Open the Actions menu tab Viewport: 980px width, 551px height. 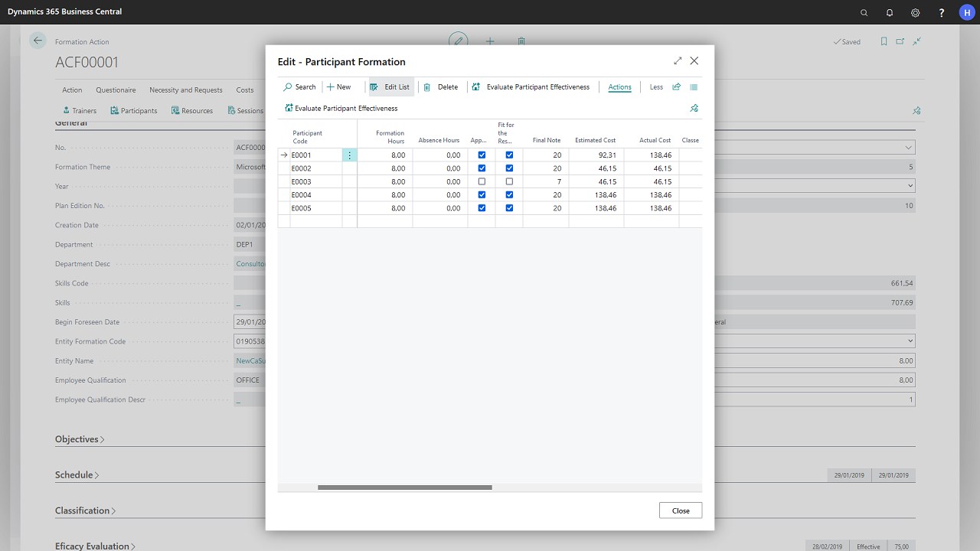tap(619, 87)
